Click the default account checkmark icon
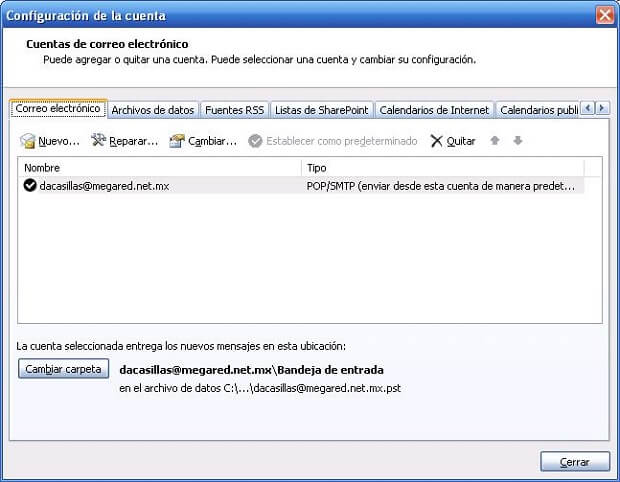The image size is (620, 482). coord(30,186)
